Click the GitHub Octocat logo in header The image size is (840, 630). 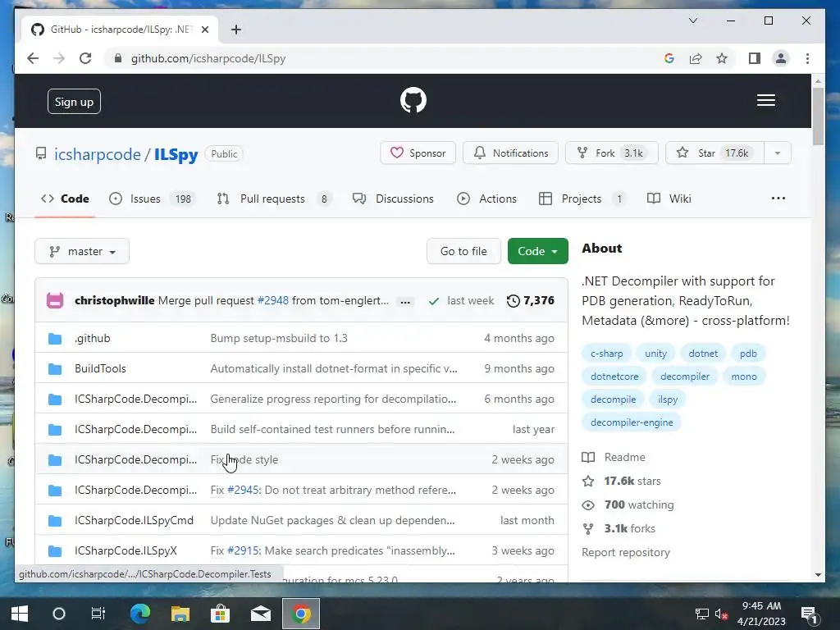point(413,100)
